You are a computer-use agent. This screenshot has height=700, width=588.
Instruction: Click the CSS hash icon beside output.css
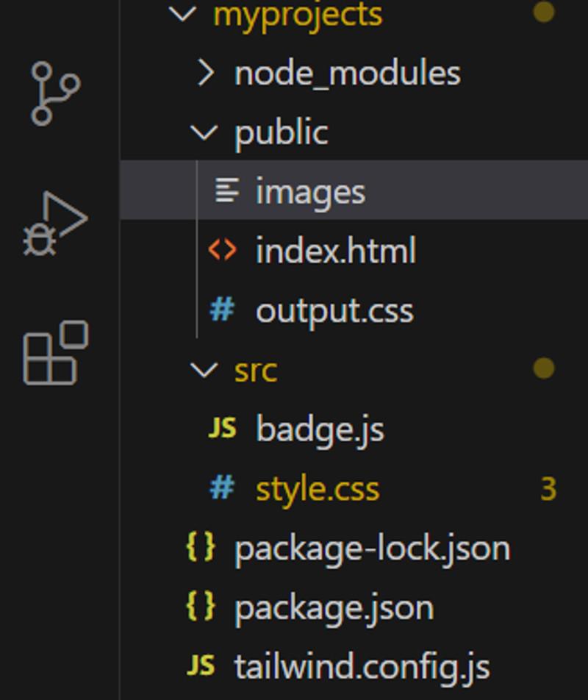[x=222, y=310]
